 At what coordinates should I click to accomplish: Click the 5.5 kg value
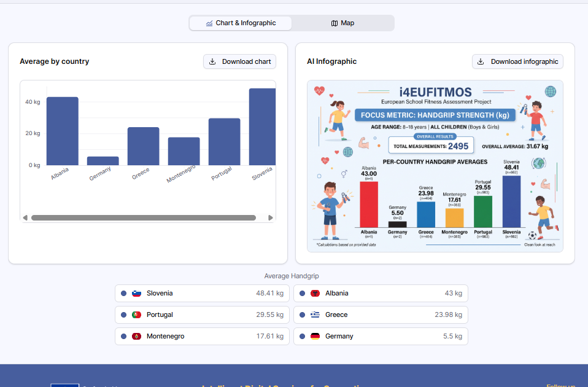(x=452, y=336)
